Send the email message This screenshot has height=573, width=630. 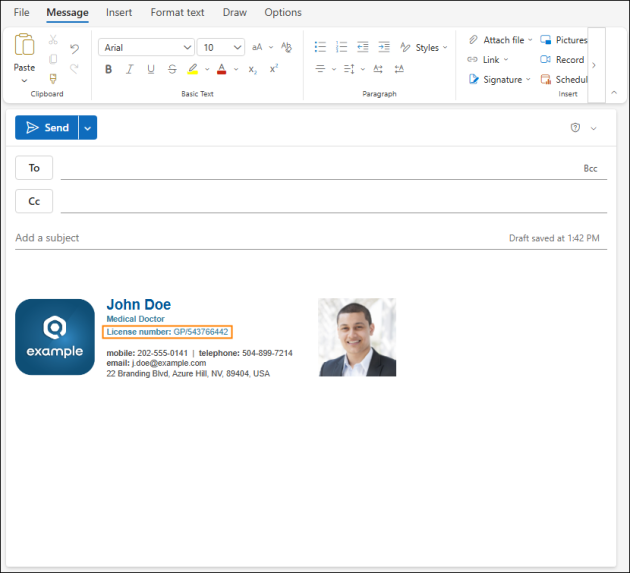pos(47,127)
